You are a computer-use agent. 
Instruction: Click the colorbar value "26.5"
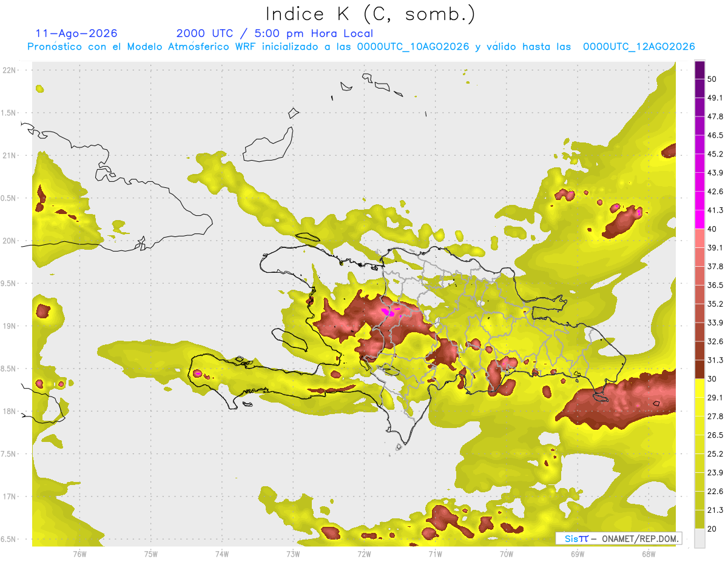715,435
